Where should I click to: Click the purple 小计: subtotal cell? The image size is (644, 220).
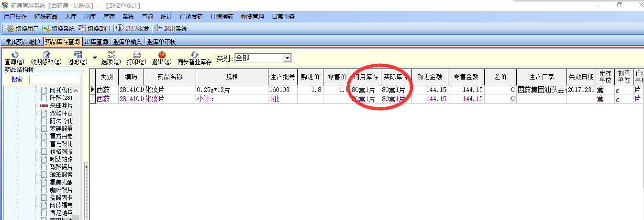pyautogui.click(x=232, y=99)
